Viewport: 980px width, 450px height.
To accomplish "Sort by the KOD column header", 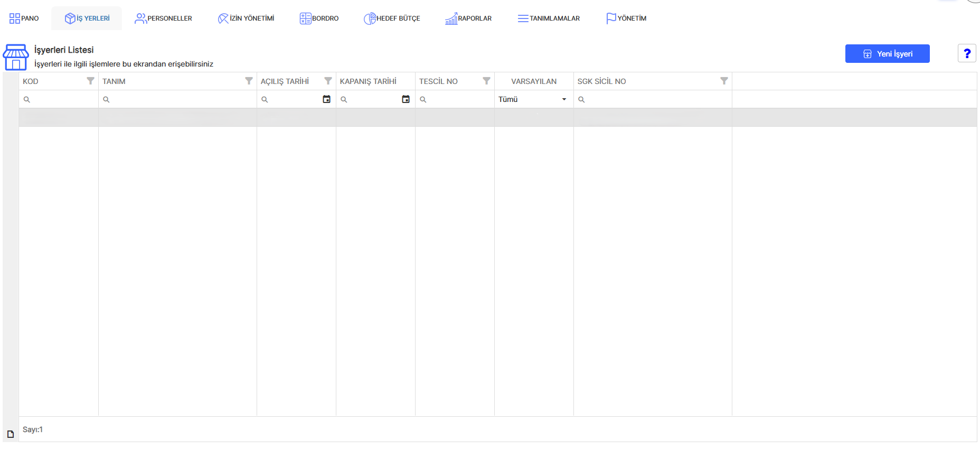I will [x=31, y=81].
